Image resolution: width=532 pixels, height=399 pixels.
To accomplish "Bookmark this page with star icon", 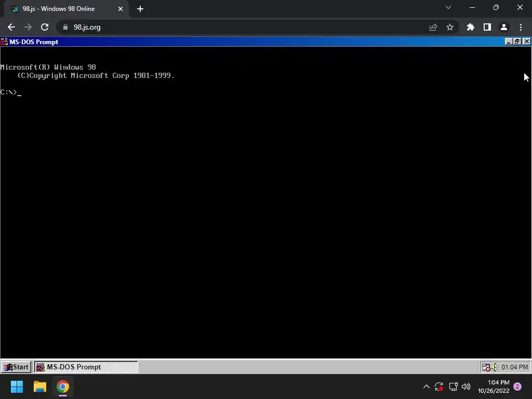I will [x=450, y=27].
